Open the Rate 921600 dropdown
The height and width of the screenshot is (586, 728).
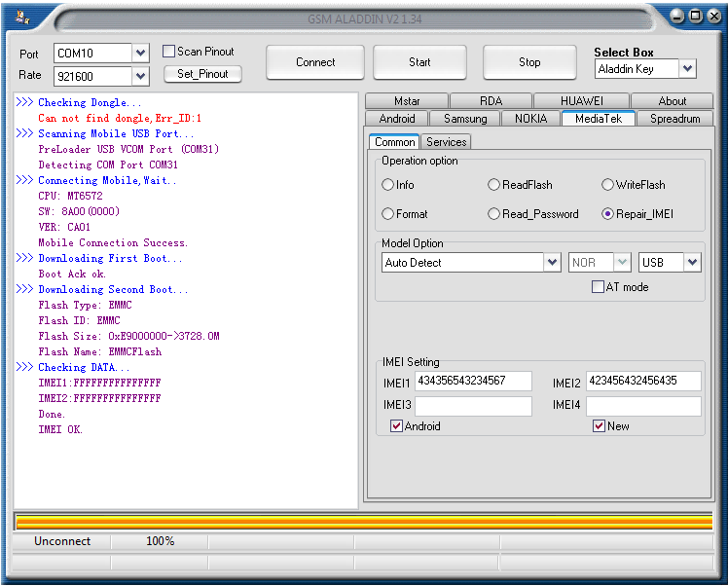point(140,76)
